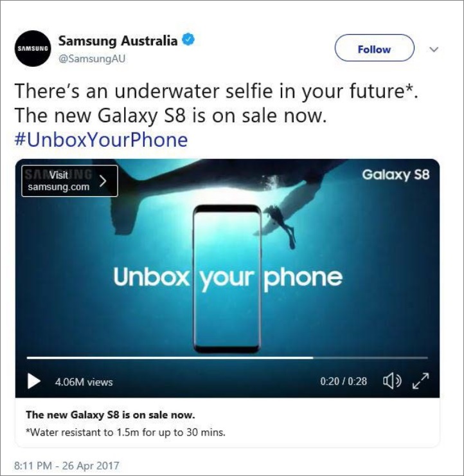Screen dimensions: 464x476
Task: Click the blue verified badge
Action: [188, 39]
